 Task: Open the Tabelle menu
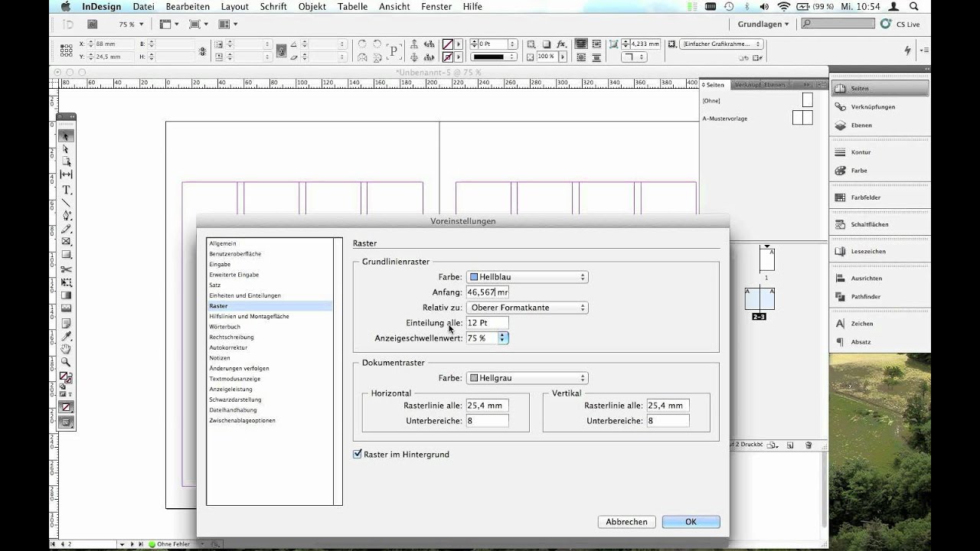(x=352, y=6)
